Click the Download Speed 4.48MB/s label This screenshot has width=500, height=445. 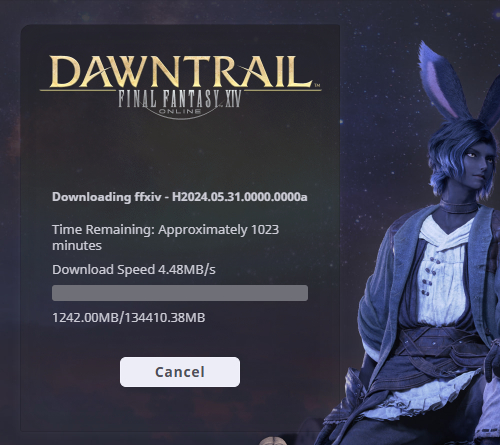click(x=134, y=270)
